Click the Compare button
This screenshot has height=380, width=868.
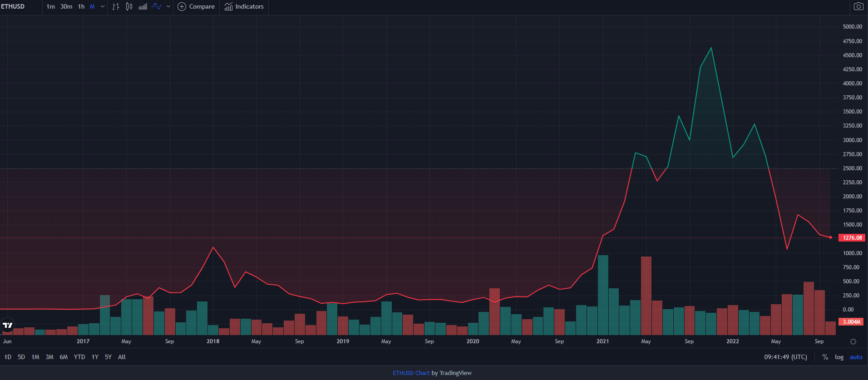coord(196,7)
